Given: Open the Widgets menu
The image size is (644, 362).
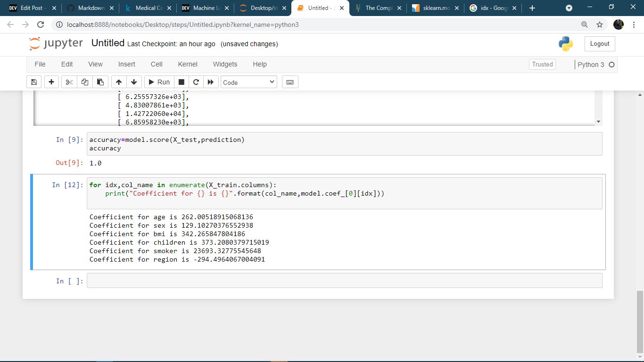Looking at the screenshot, I should 225,64.
